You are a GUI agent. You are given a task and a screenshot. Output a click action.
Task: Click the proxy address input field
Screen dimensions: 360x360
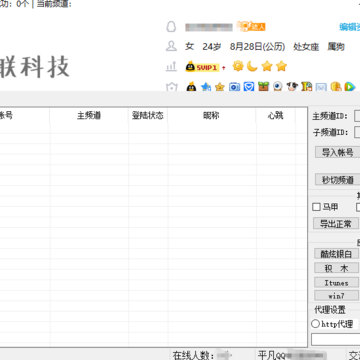click(336, 339)
